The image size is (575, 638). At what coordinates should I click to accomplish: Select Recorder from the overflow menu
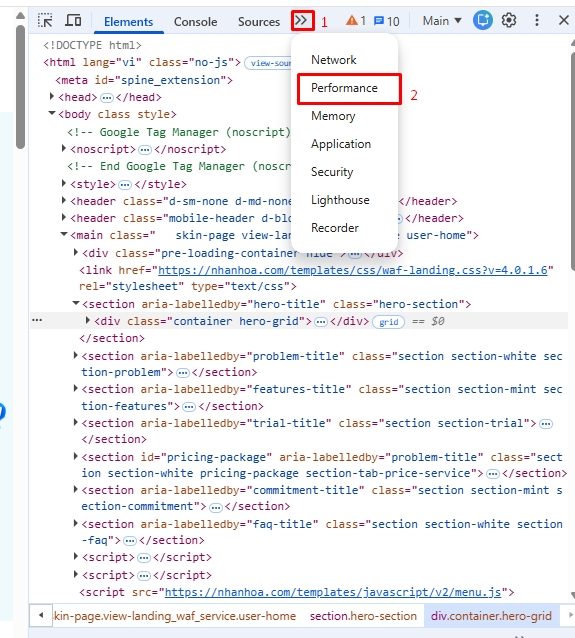(335, 228)
